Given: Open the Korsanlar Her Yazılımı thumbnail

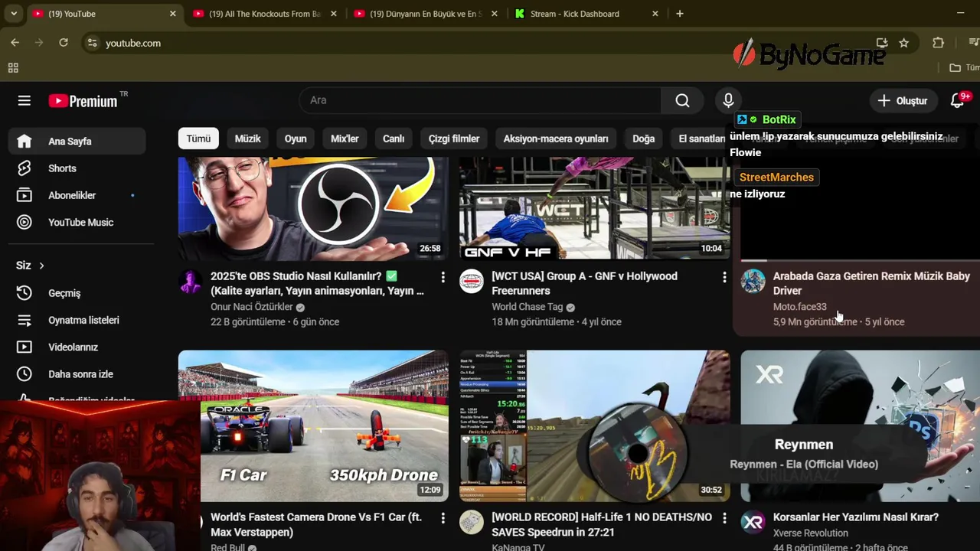Looking at the screenshot, I should [860, 425].
